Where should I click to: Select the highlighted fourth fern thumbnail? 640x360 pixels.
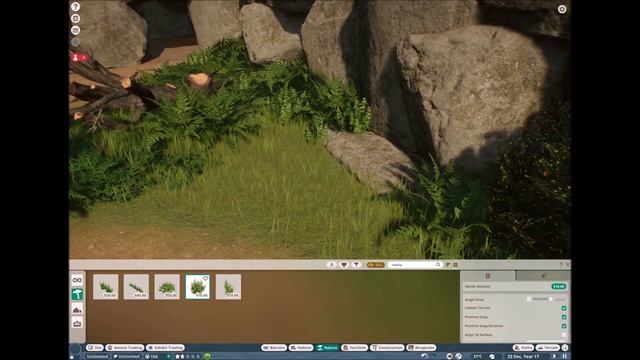pos(198,287)
